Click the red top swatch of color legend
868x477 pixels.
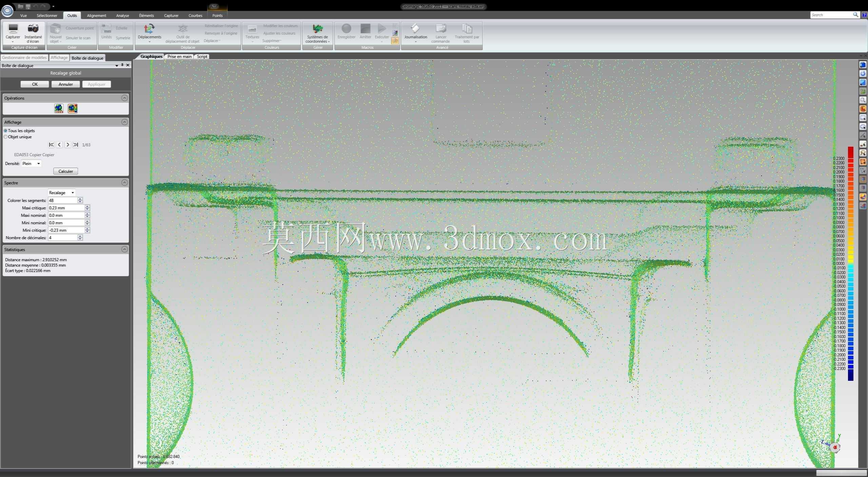[x=851, y=152]
